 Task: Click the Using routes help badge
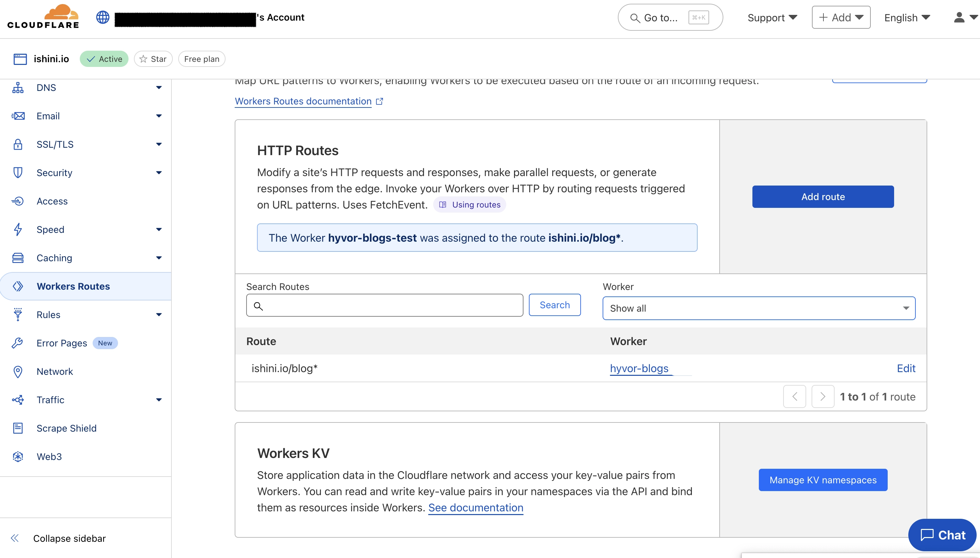pos(469,205)
